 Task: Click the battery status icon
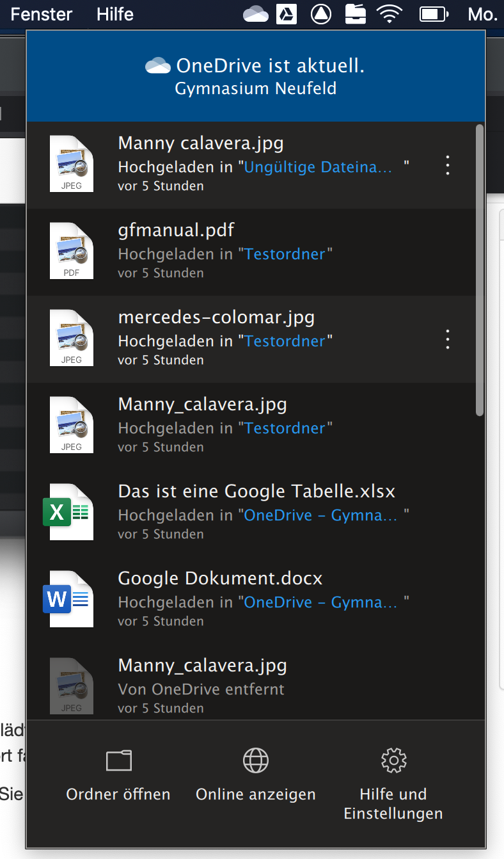(432, 13)
